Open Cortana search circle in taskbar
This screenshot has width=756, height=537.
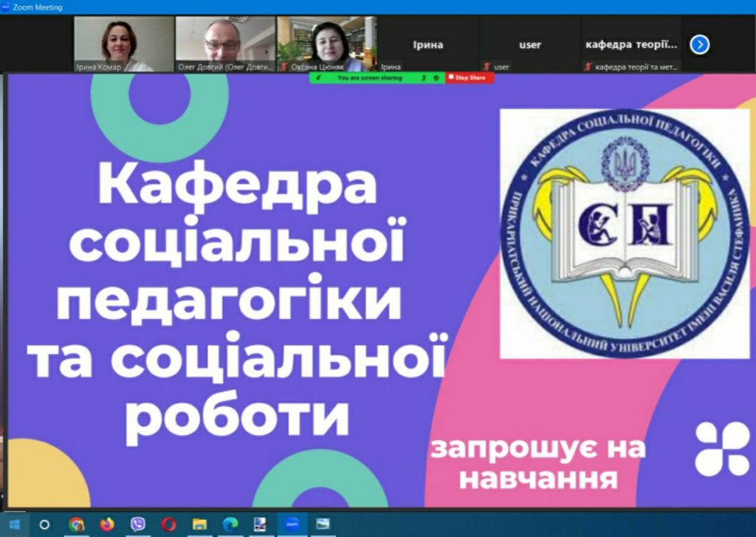44,524
